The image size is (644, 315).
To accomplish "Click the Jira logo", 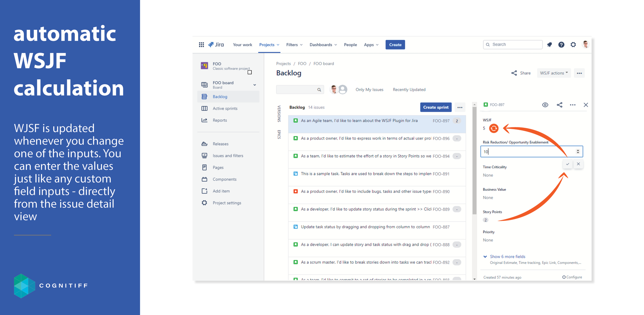I will point(216,45).
